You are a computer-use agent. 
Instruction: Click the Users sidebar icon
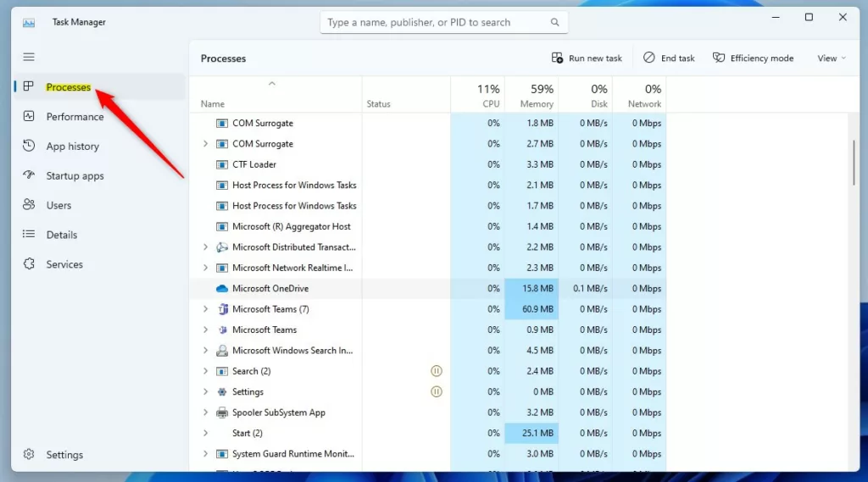click(29, 205)
